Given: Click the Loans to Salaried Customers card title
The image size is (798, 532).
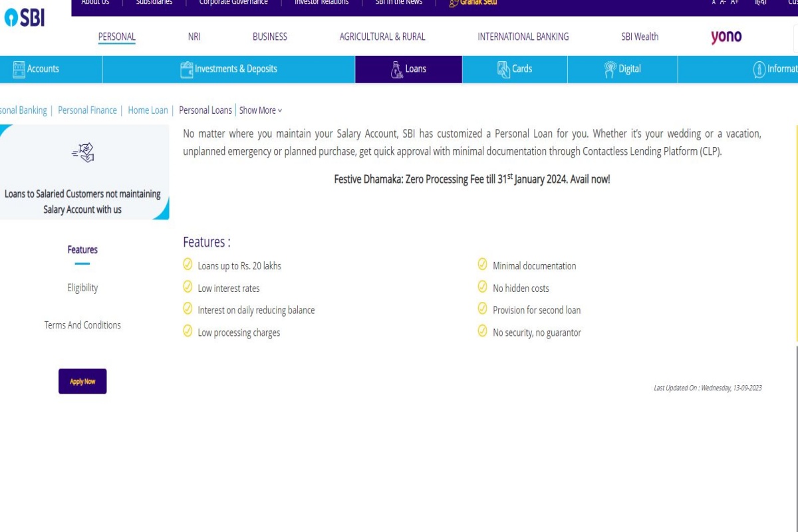Looking at the screenshot, I should [x=82, y=201].
